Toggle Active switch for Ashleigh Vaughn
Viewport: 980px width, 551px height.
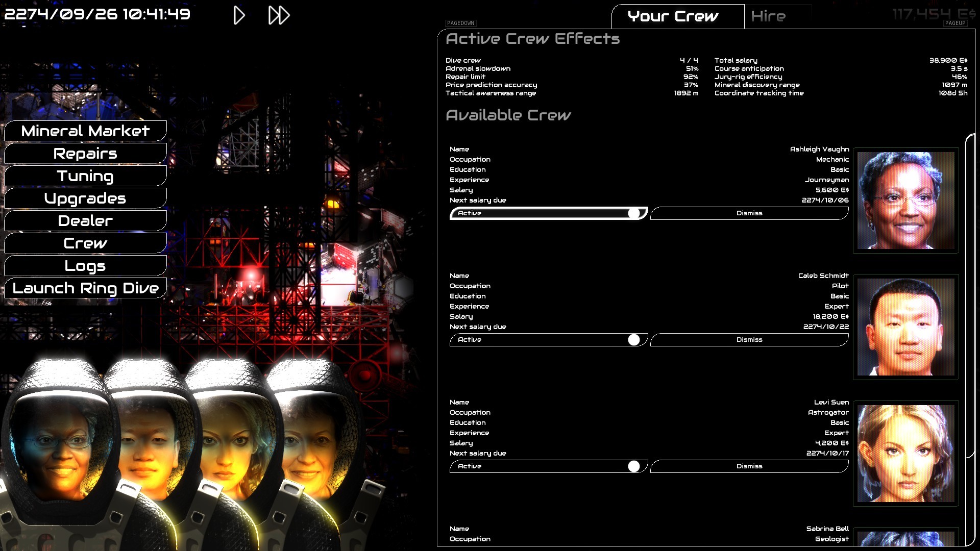click(x=548, y=213)
